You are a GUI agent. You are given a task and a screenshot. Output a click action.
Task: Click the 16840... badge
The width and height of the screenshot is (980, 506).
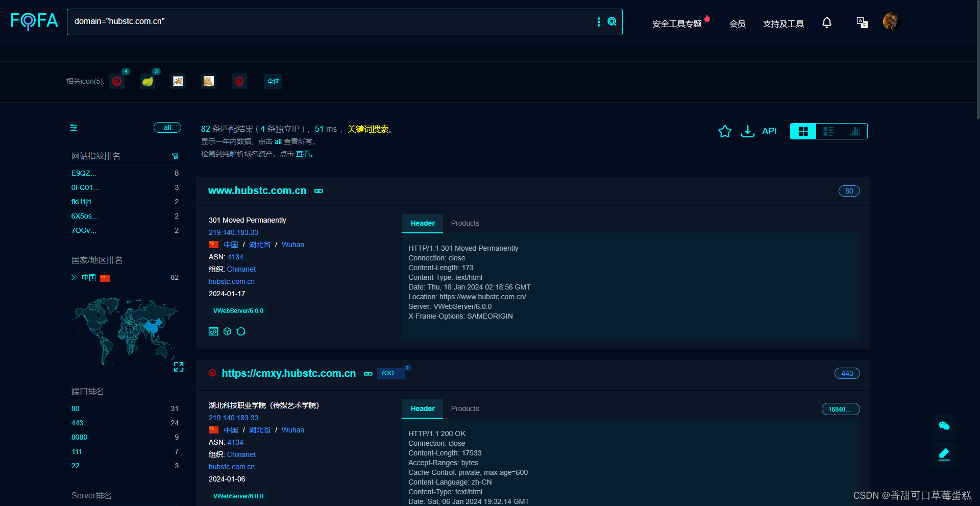841,409
